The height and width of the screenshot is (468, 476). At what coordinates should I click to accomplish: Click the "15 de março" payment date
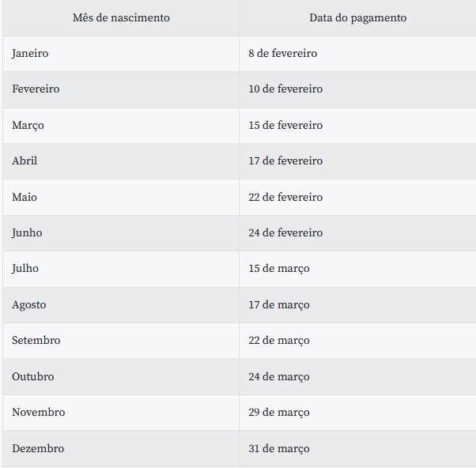(x=279, y=268)
